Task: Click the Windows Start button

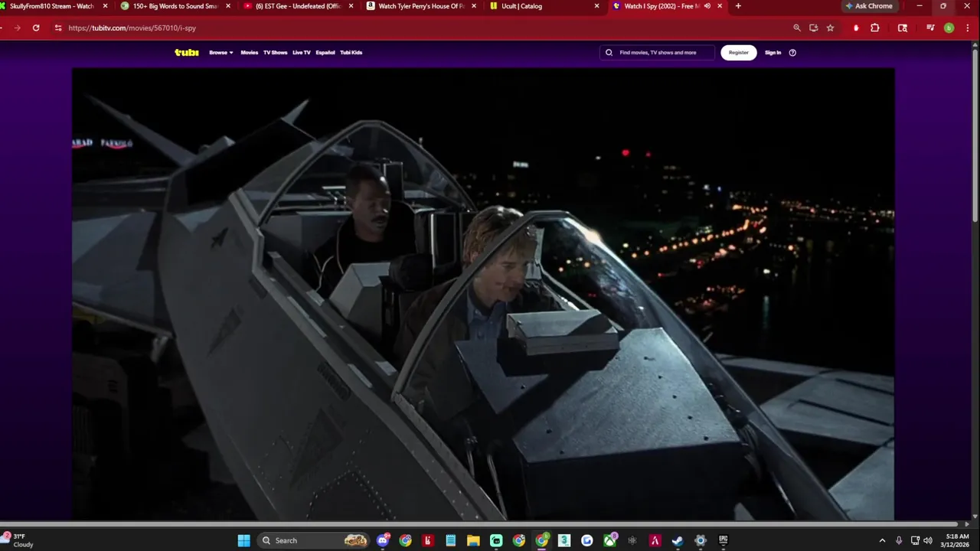Action: tap(243, 540)
